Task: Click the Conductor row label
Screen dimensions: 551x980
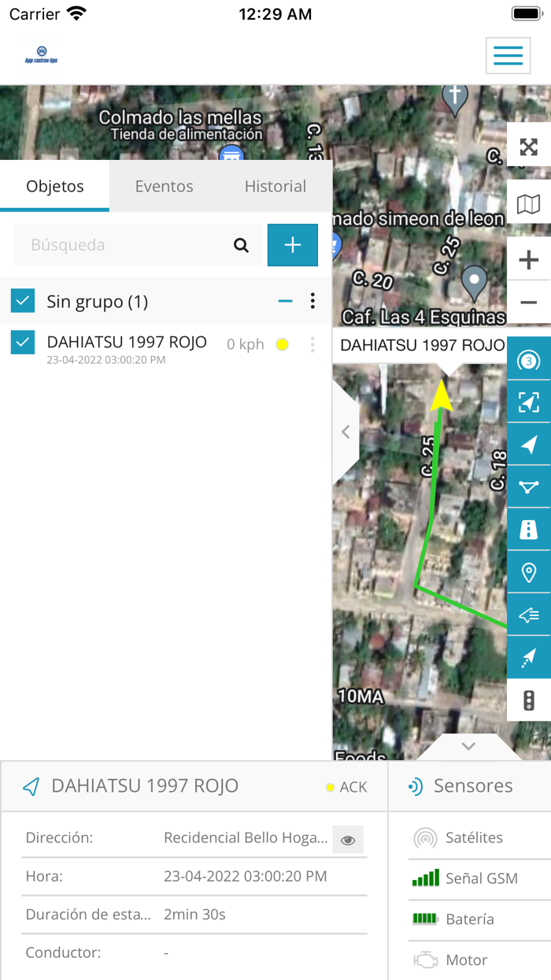Action: pyautogui.click(x=63, y=952)
